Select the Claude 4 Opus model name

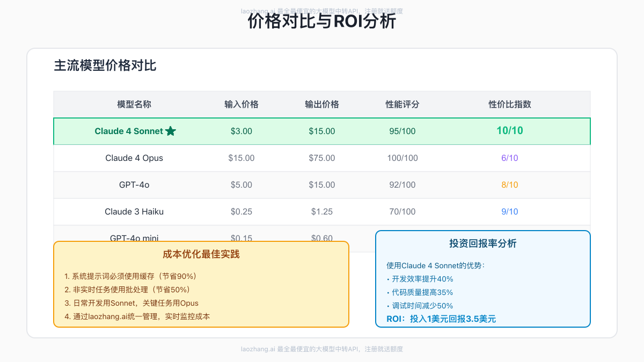[134, 158]
